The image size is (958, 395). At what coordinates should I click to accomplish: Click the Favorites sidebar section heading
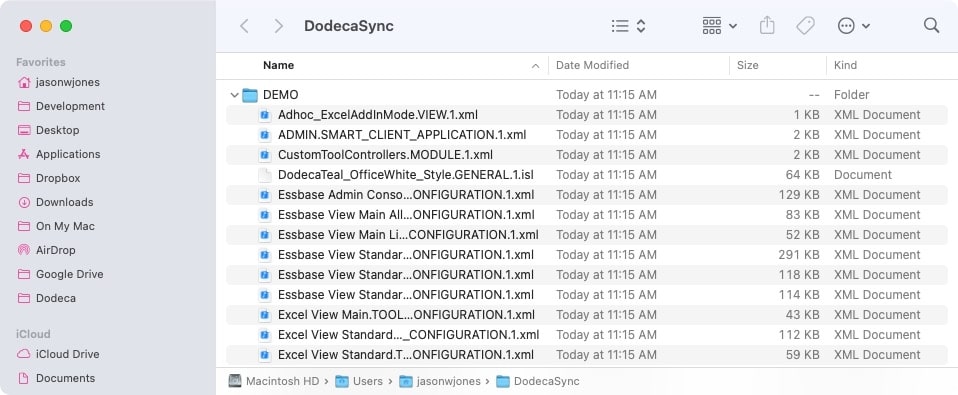(x=41, y=62)
